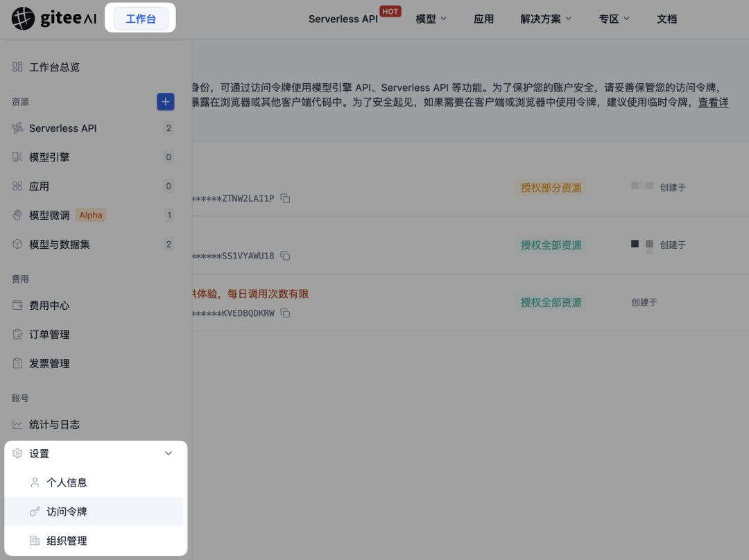Click the 授权部分资源 status tag
Image resolution: width=749 pixels, height=560 pixels.
[551, 186]
